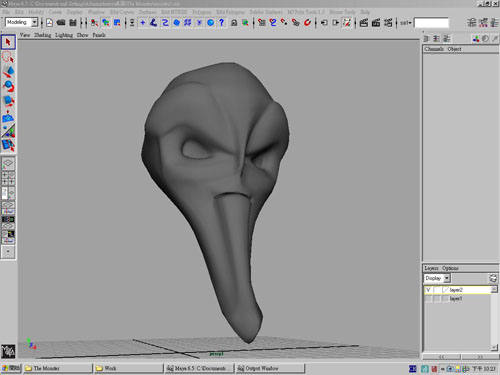This screenshot has height=375, width=500.
Task: Click the Work folder taskbar button
Action: [128, 368]
